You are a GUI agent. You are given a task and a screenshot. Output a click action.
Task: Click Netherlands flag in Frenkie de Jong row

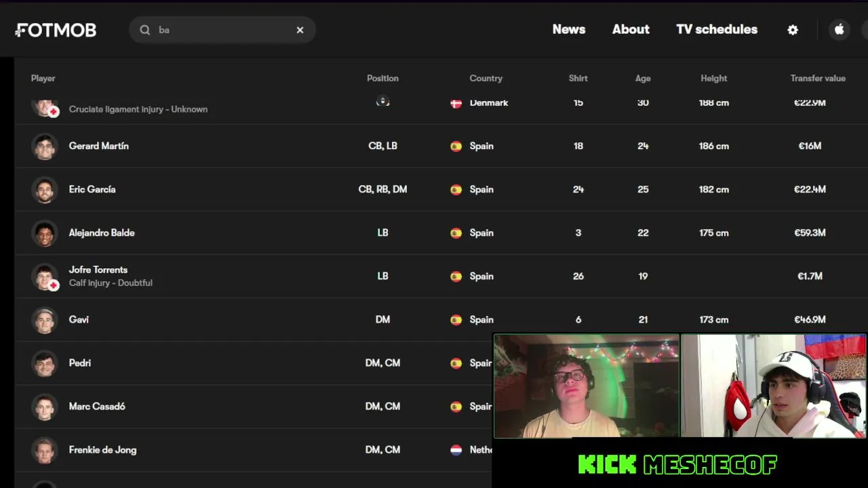456,449
